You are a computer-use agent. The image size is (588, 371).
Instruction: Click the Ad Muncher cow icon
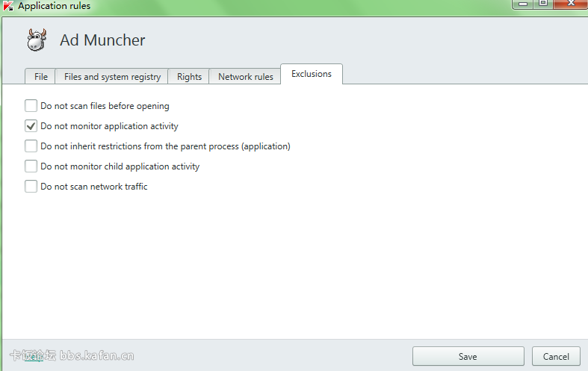click(37, 40)
